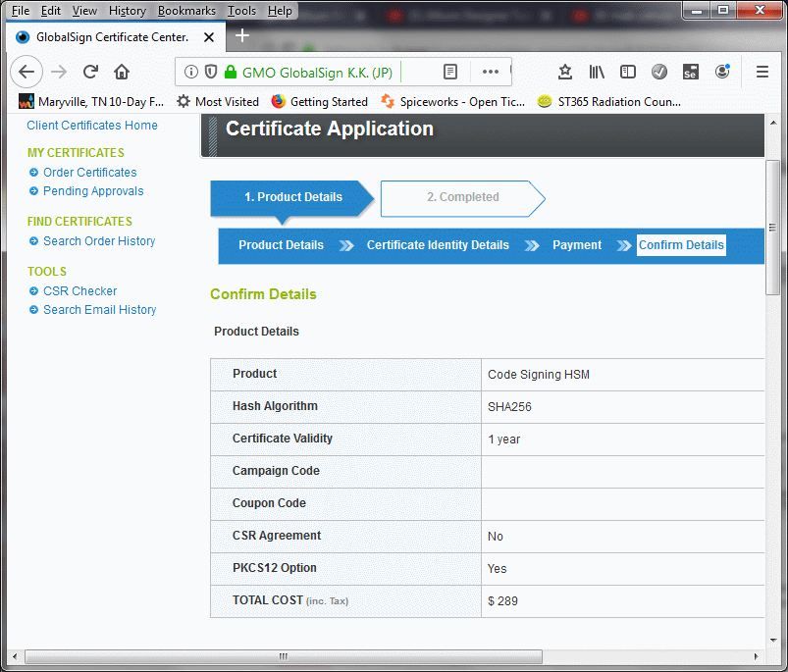Click the CSR Agreement No value
This screenshot has height=672, width=788.
[495, 537]
